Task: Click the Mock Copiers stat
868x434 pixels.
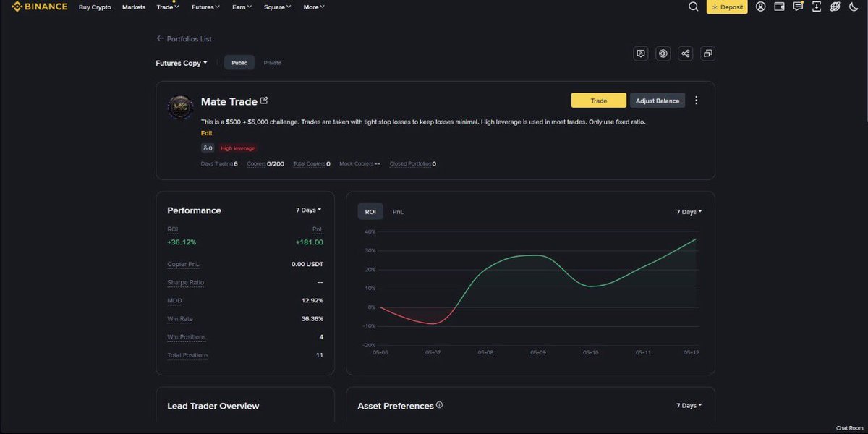Action: (359, 163)
